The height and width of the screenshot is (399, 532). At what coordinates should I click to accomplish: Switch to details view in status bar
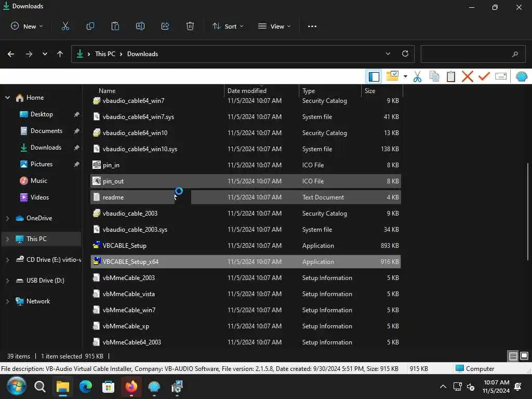click(x=513, y=356)
